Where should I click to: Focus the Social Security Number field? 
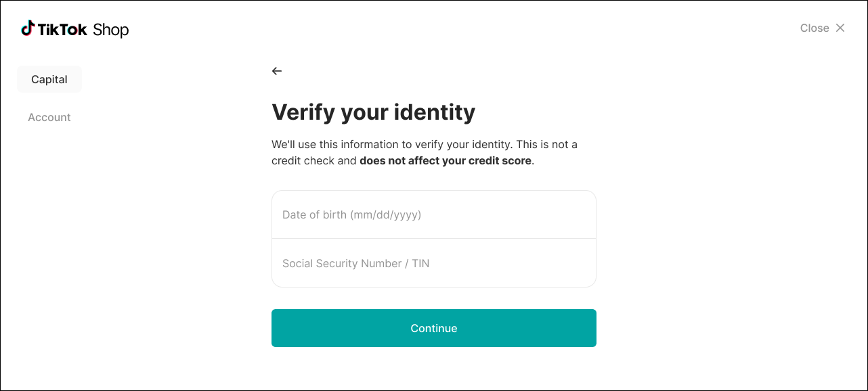pos(433,263)
